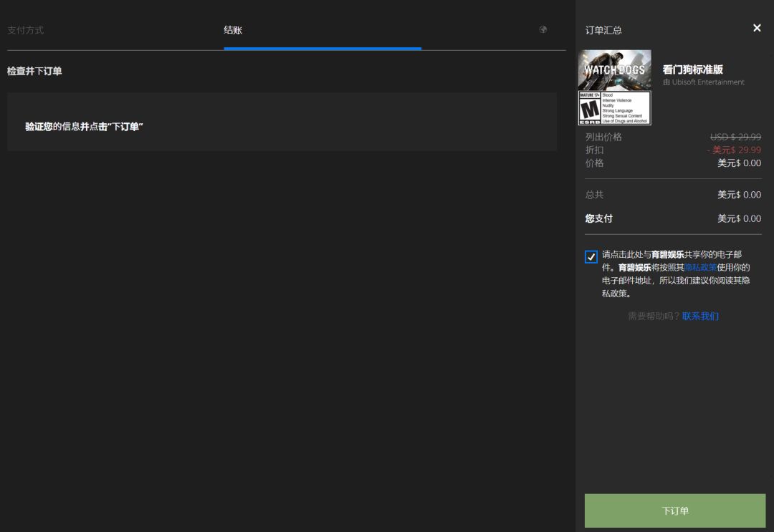Image resolution: width=774 pixels, height=532 pixels.
Task: Click the 检查并下订单 heading
Action: [x=34, y=71]
